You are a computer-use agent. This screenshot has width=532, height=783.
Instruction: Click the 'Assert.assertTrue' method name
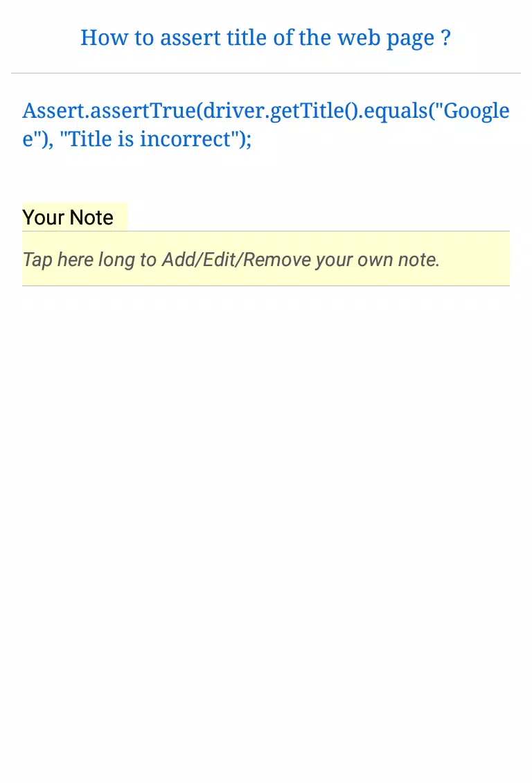[109, 111]
